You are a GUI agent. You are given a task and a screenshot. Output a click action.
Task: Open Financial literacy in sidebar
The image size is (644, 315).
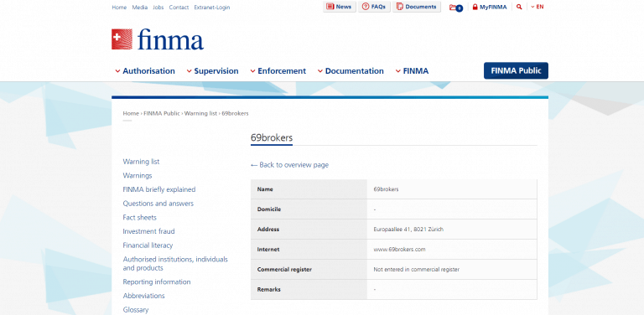coord(148,245)
